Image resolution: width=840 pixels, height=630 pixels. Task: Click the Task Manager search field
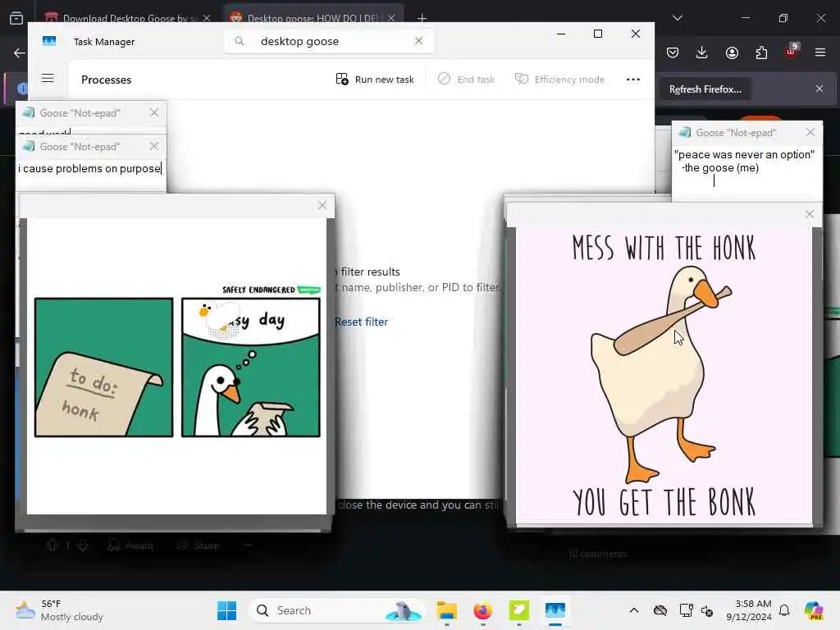(328, 41)
